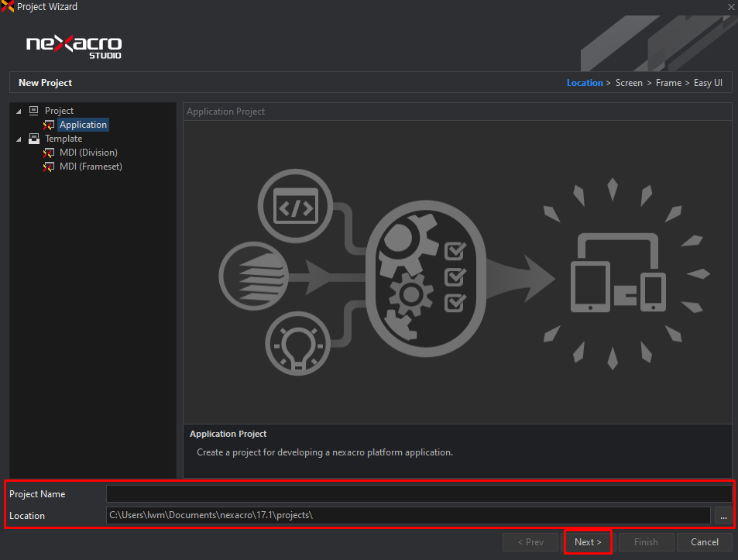Click the Screen wizard step
Viewport: 738px width, 560px height.
629,83
